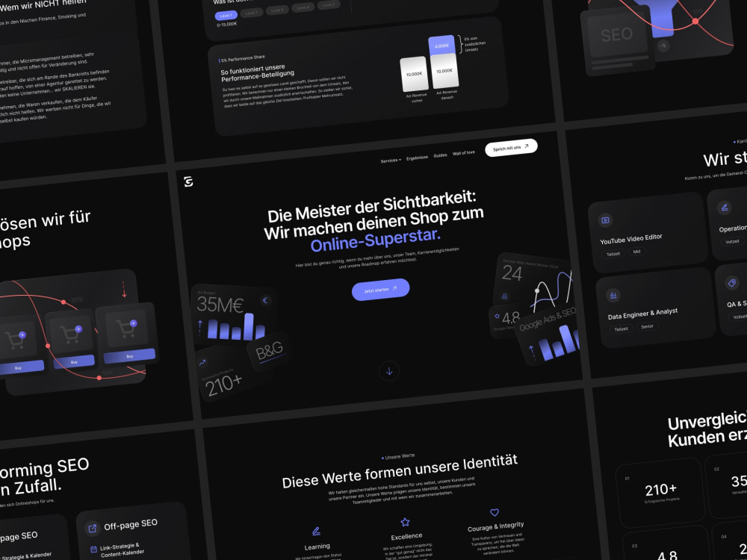The image size is (747, 560).
Task: Click the YouTube Video Editor play icon
Action: (605, 220)
